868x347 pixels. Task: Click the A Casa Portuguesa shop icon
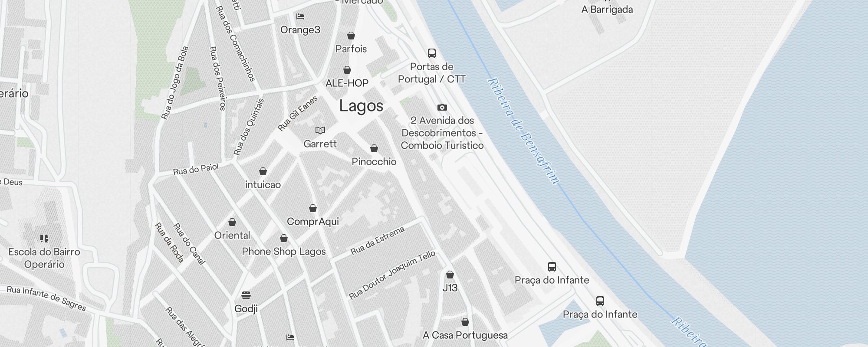coord(465,322)
